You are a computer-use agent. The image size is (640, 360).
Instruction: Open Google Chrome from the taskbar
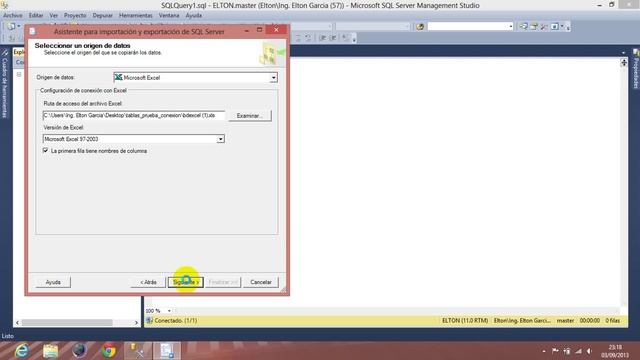109,351
